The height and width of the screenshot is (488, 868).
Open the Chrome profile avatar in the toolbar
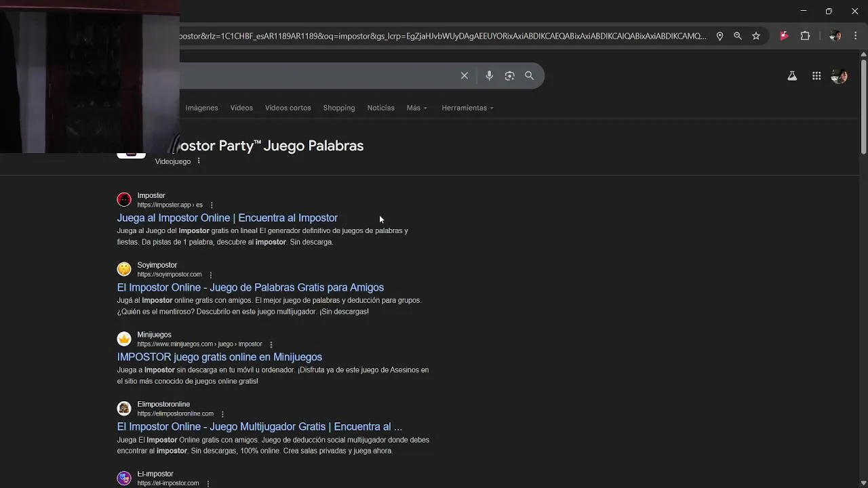(x=835, y=36)
